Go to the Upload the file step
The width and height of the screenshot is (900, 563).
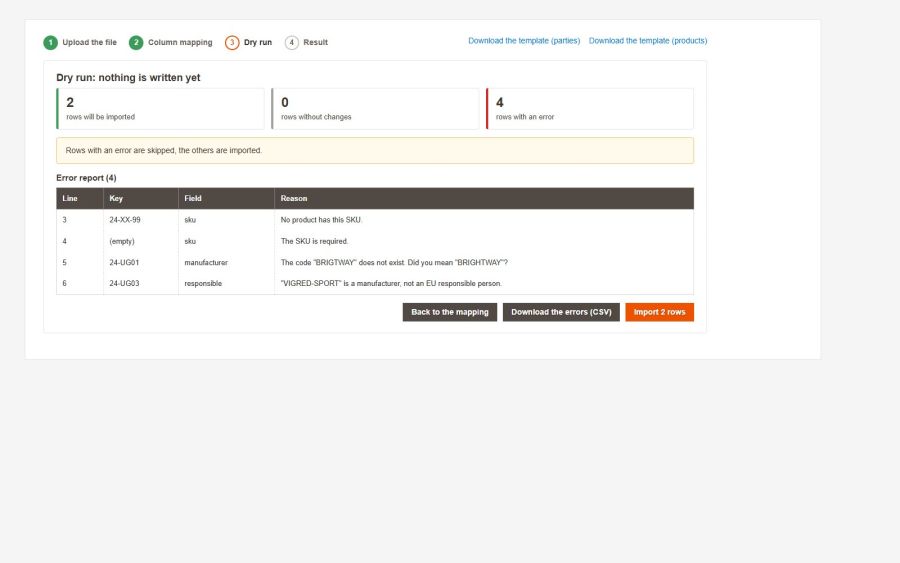click(x=90, y=42)
